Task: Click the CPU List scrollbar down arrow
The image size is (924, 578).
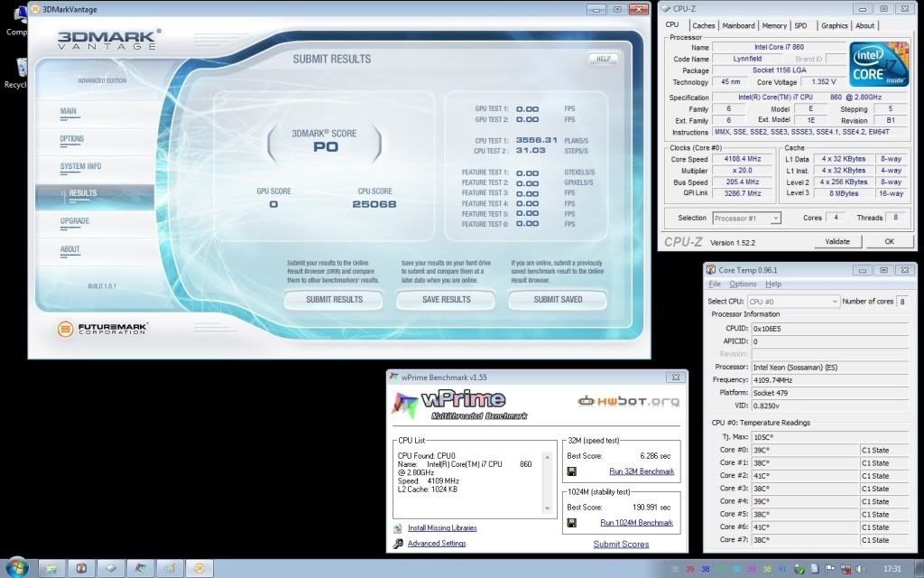Action: click(547, 508)
